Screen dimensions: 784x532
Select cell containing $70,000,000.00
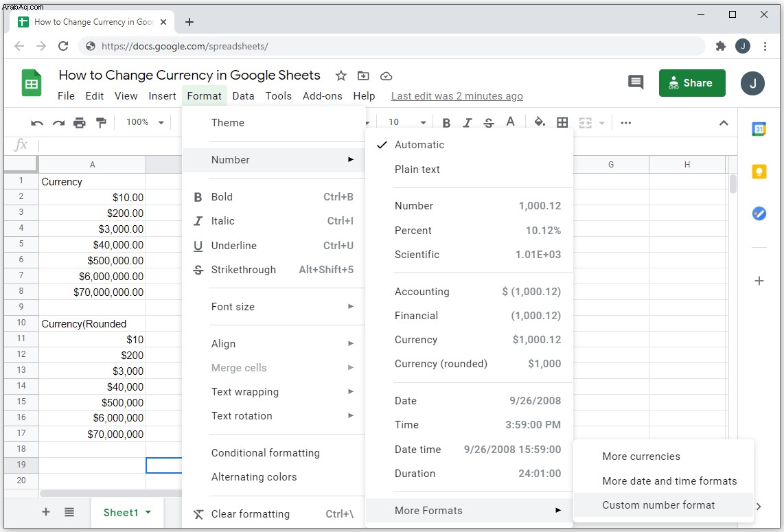click(x=93, y=292)
